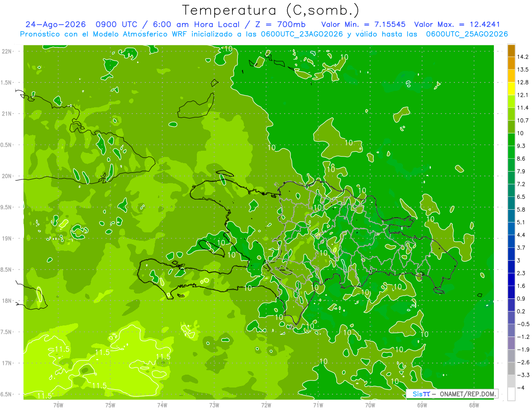Click the legend value 11.4
This screenshot has height=411, width=532.
click(523, 108)
